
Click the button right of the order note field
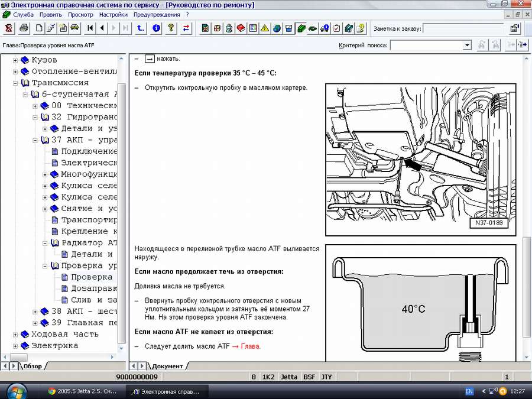515,28
